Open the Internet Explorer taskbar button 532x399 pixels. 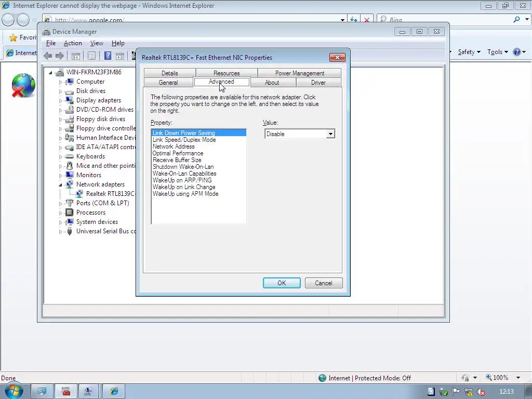114,392
